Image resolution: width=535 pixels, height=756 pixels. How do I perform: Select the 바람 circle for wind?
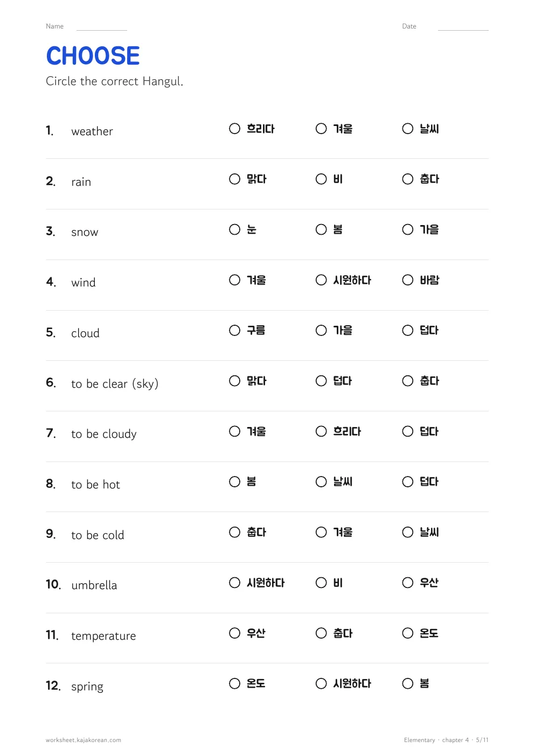pos(408,280)
